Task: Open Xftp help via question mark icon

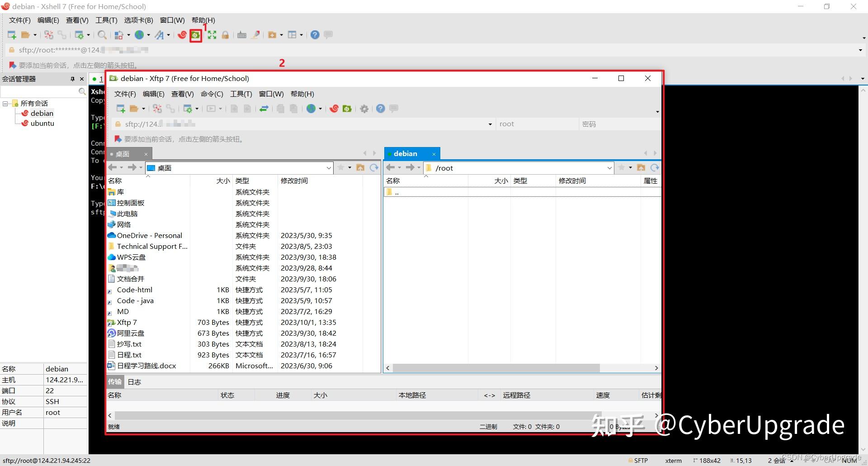Action: coord(380,109)
